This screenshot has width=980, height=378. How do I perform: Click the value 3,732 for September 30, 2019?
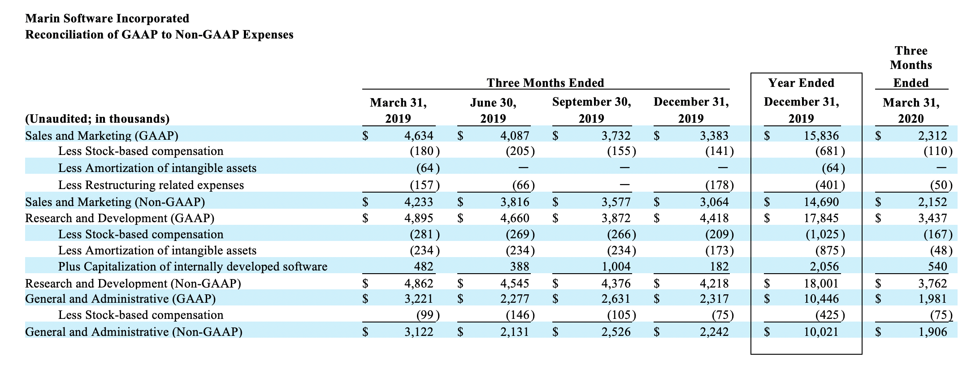(x=616, y=135)
